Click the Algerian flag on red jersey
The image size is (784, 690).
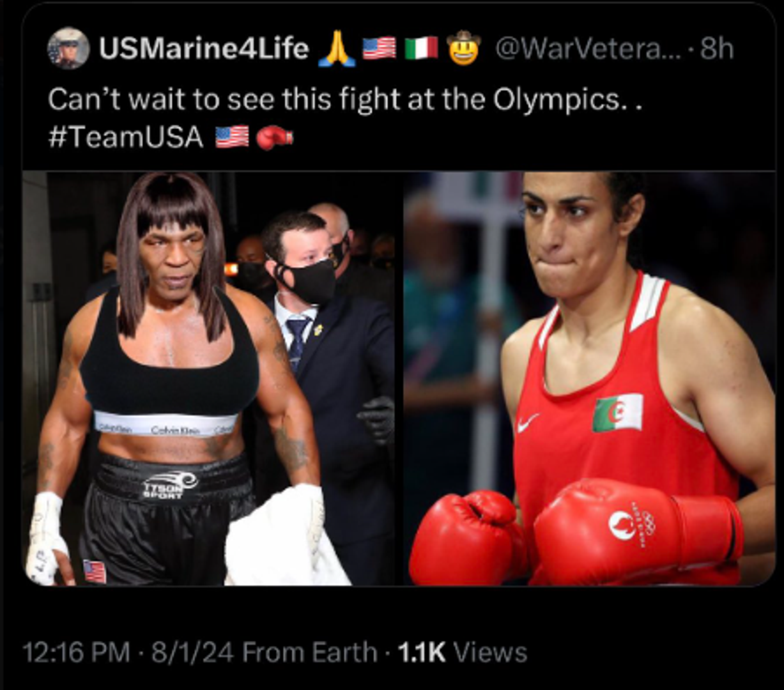click(617, 413)
